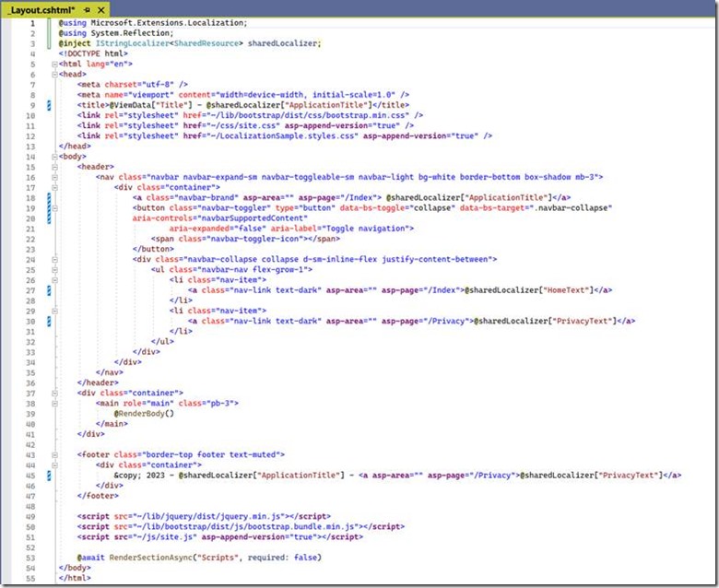
Task: Click on jquery.min.js src in line 49
Action: pos(208,516)
